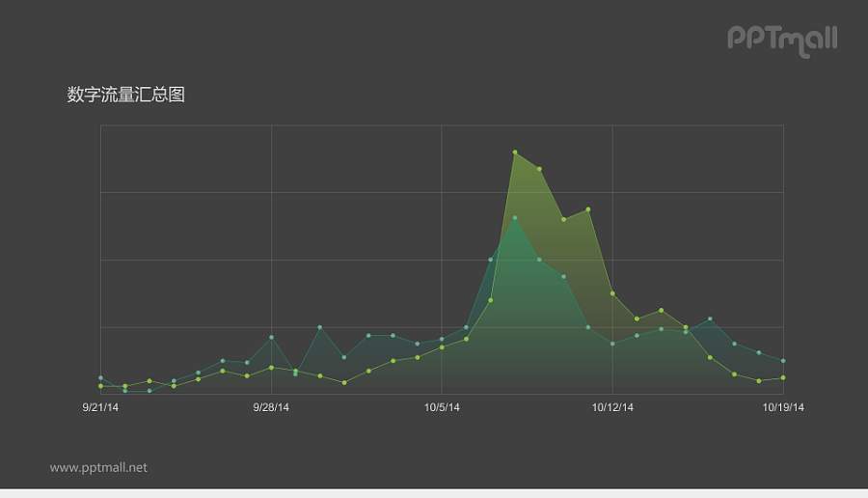
Task: Click the teal data point at 10/12/14
Action: coord(612,344)
